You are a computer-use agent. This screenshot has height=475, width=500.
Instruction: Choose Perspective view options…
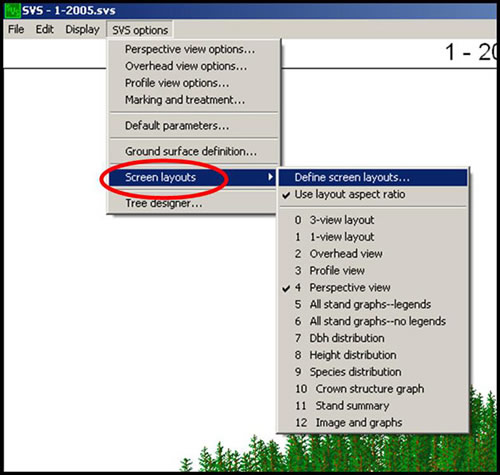(193, 49)
